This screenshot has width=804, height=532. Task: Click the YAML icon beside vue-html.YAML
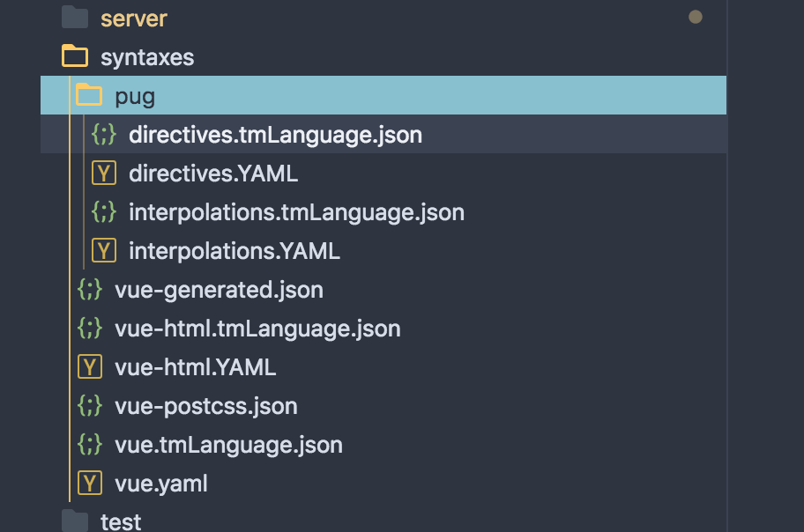point(90,366)
